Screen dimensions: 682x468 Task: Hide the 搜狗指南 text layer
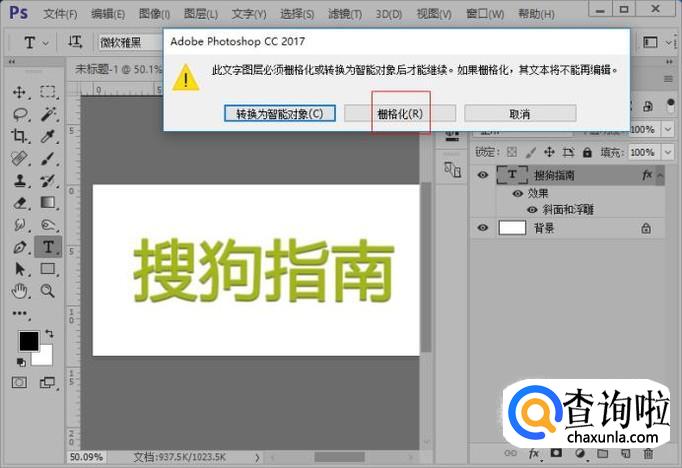pos(482,175)
